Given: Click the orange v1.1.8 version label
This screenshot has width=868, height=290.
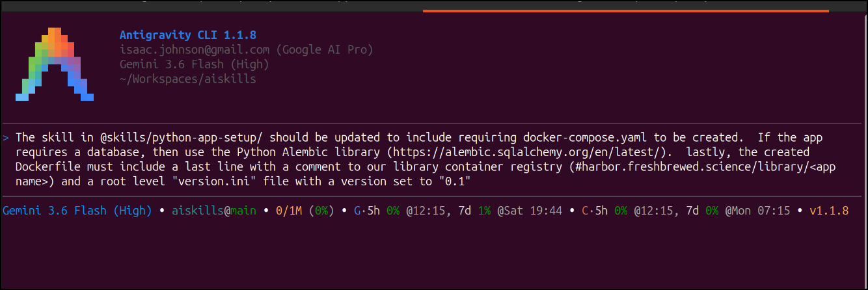Looking at the screenshot, I should 829,211.
